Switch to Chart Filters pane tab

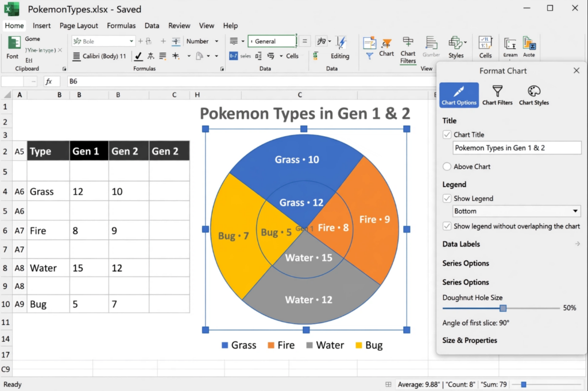click(x=497, y=95)
